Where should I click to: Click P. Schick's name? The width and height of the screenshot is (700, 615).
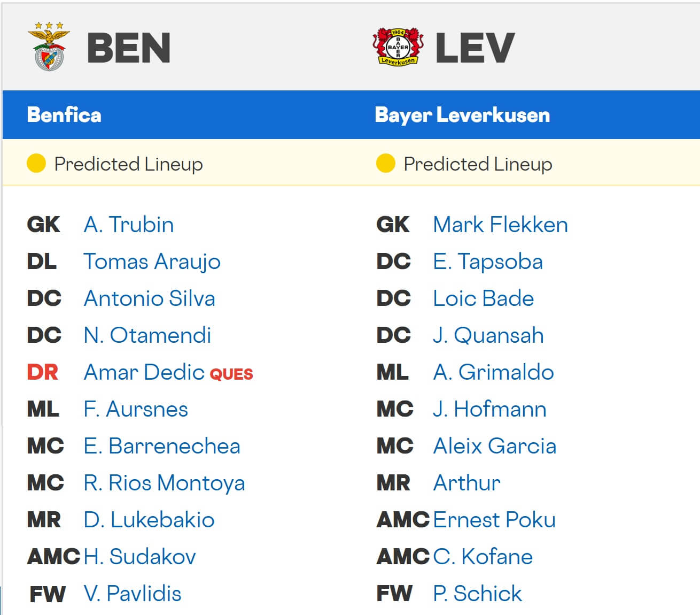tap(477, 594)
